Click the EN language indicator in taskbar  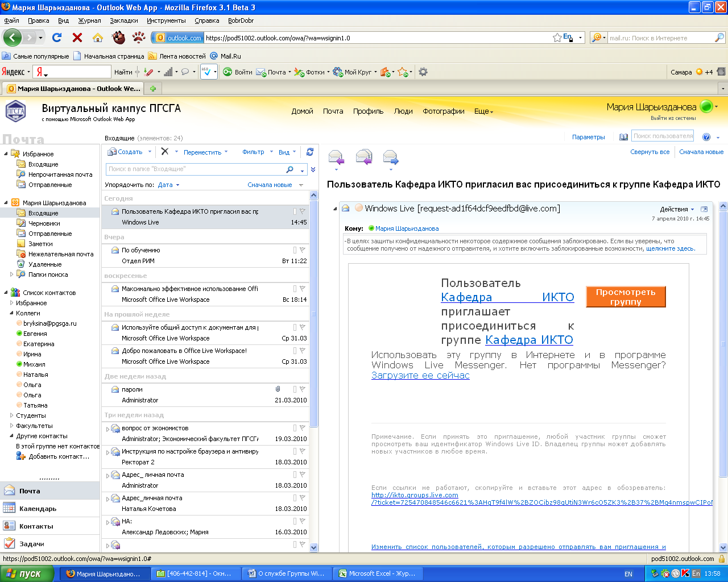[628, 574]
